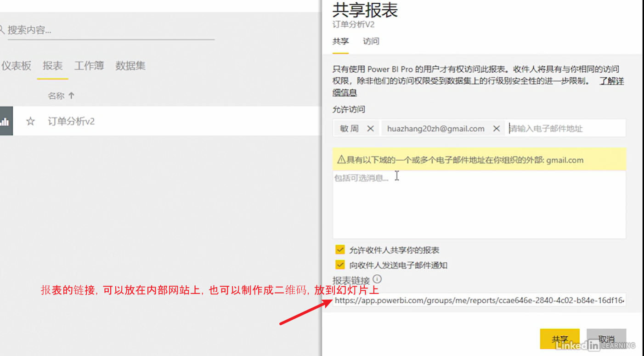Screen dimensions: 644x356
Task: Remove recipient 敏周 with its X
Action: pos(370,129)
